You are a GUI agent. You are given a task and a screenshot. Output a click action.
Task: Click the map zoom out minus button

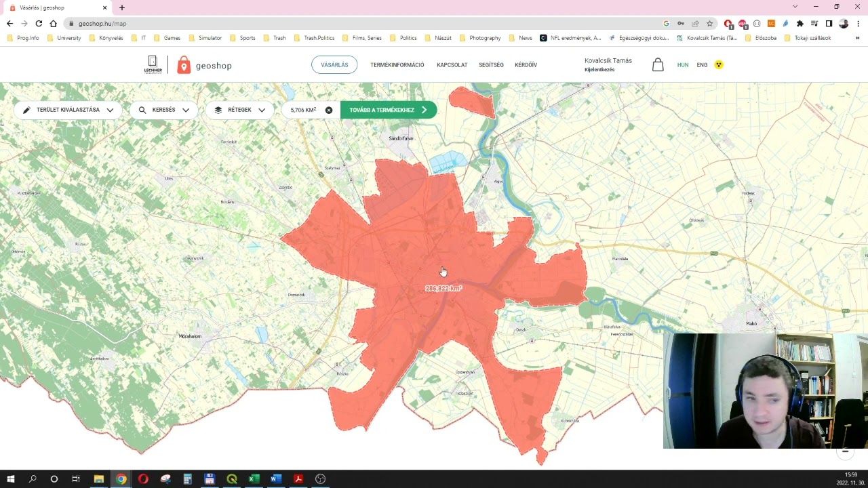pos(845,451)
